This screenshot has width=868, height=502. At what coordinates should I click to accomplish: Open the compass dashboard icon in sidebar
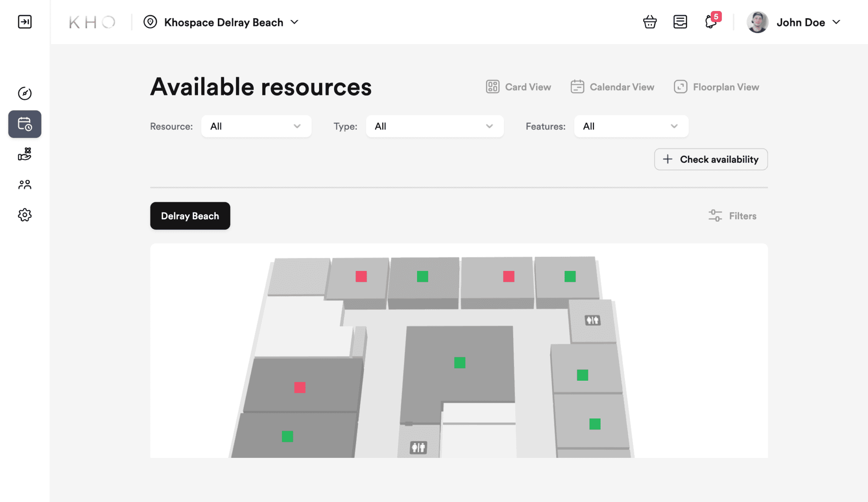[25, 93]
